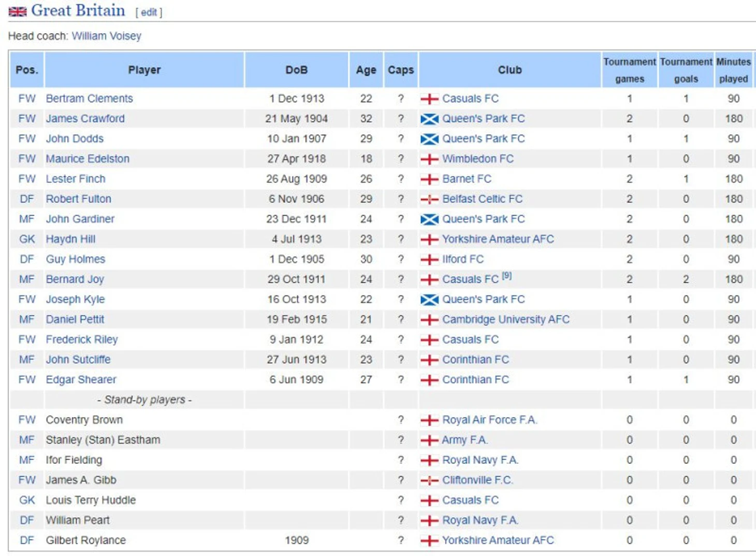This screenshot has width=756, height=556.
Task: Open the Great Britain heading link
Action: [x=78, y=10]
